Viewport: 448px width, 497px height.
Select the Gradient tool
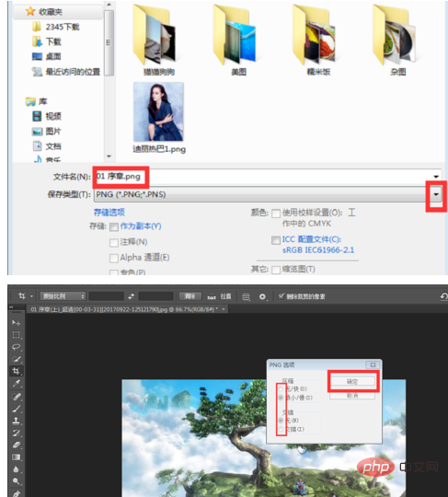pos(16,457)
